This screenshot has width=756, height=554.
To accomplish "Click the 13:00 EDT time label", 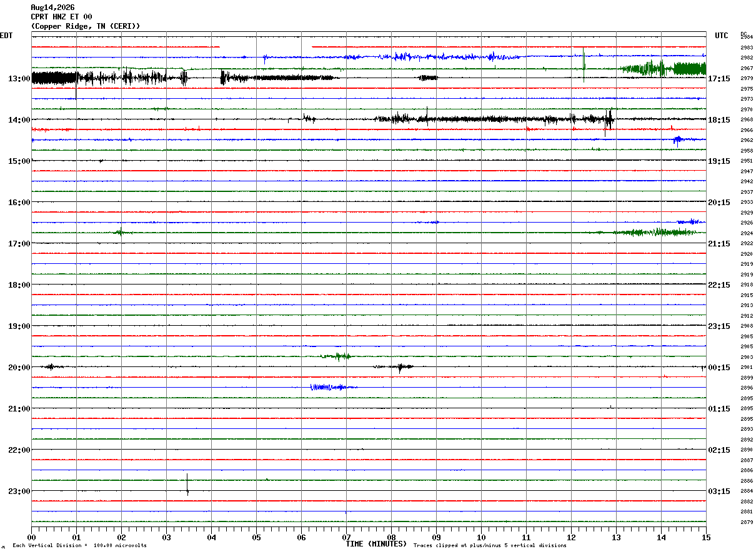I will point(19,79).
